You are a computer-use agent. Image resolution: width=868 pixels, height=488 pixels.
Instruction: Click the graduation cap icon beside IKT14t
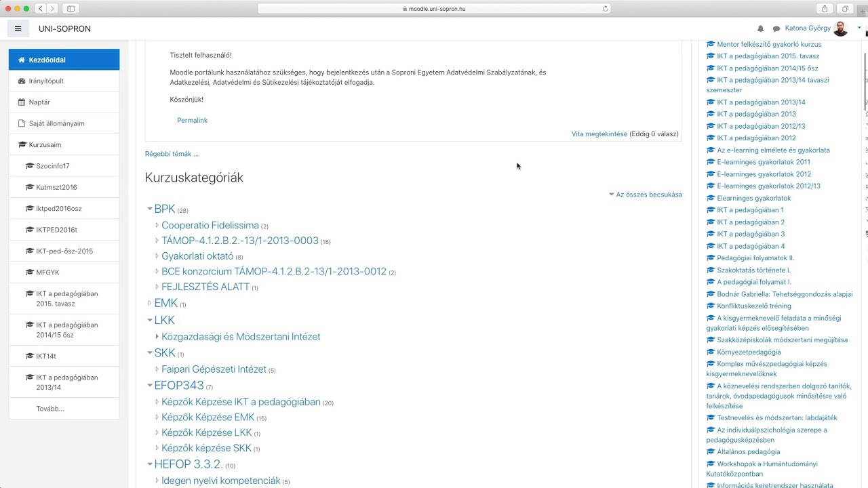(30, 356)
